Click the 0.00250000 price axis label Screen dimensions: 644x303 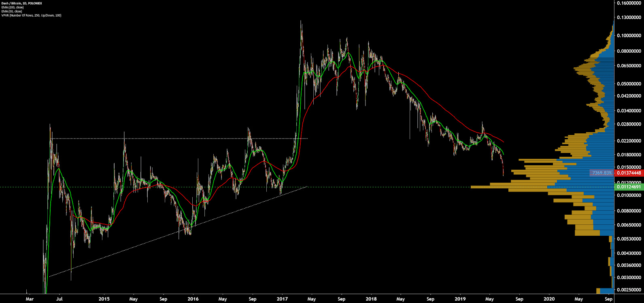pos(629,290)
